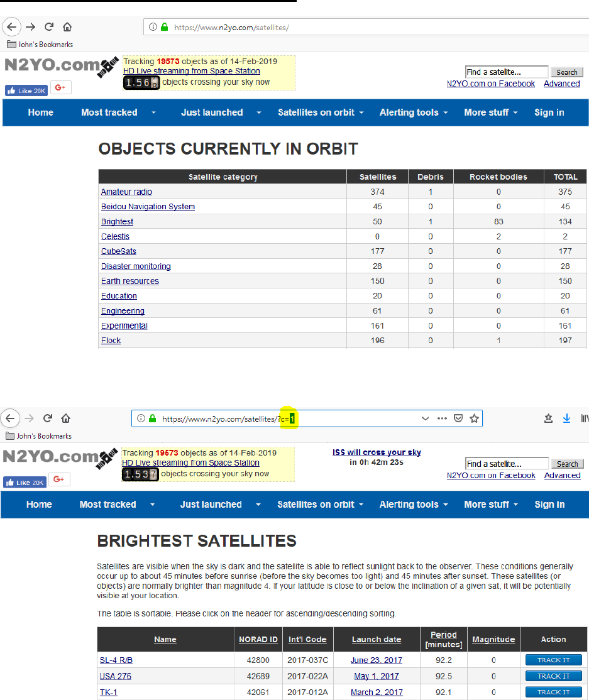Image resolution: width=589 pixels, height=700 pixels.
Task: Click Home nav item on Objects in Orbit page
Action: coord(41,112)
